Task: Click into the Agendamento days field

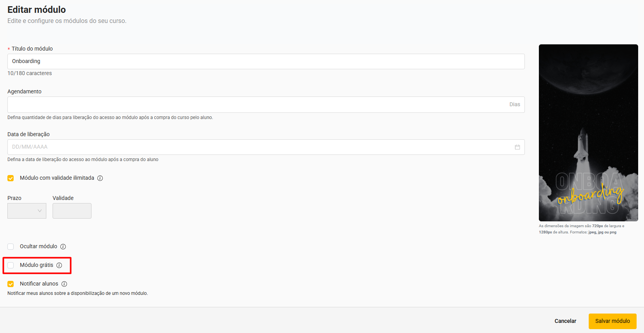Action: tap(257, 105)
